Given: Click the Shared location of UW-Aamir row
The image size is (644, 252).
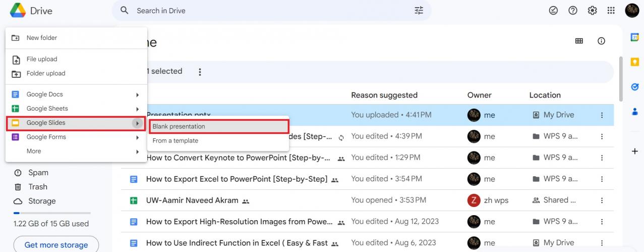Looking at the screenshot, I should (554, 200).
